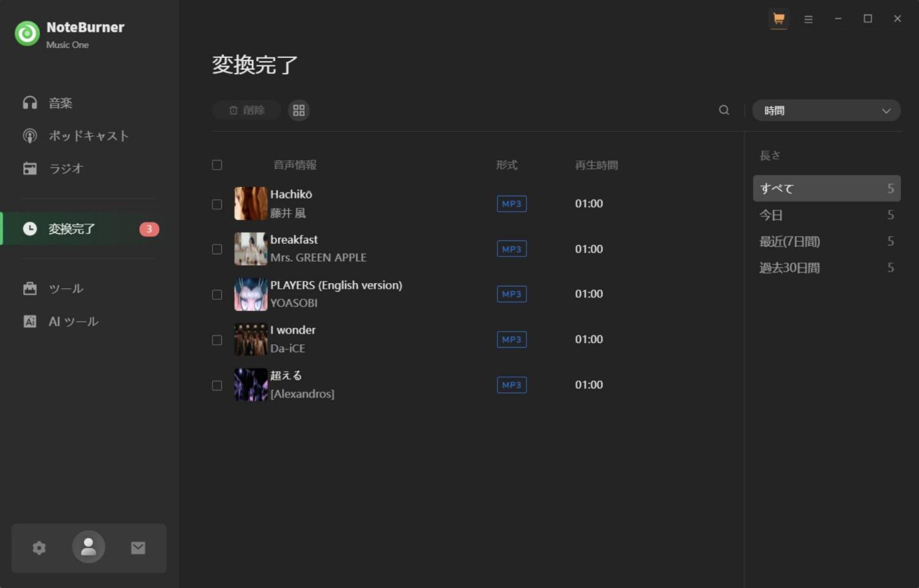Check the 超える track checkbox
This screenshot has width=919, height=588.
pyautogui.click(x=217, y=385)
